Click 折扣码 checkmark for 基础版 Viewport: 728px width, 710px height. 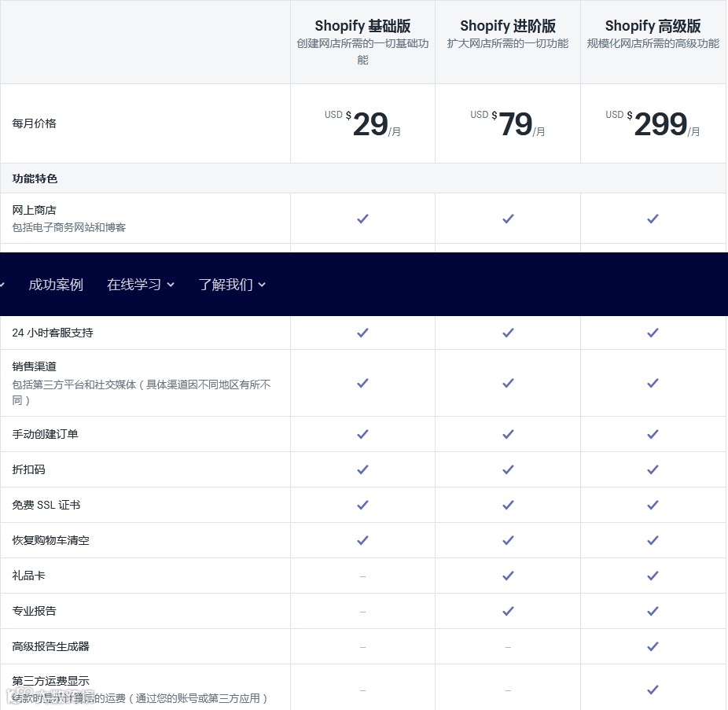click(362, 469)
